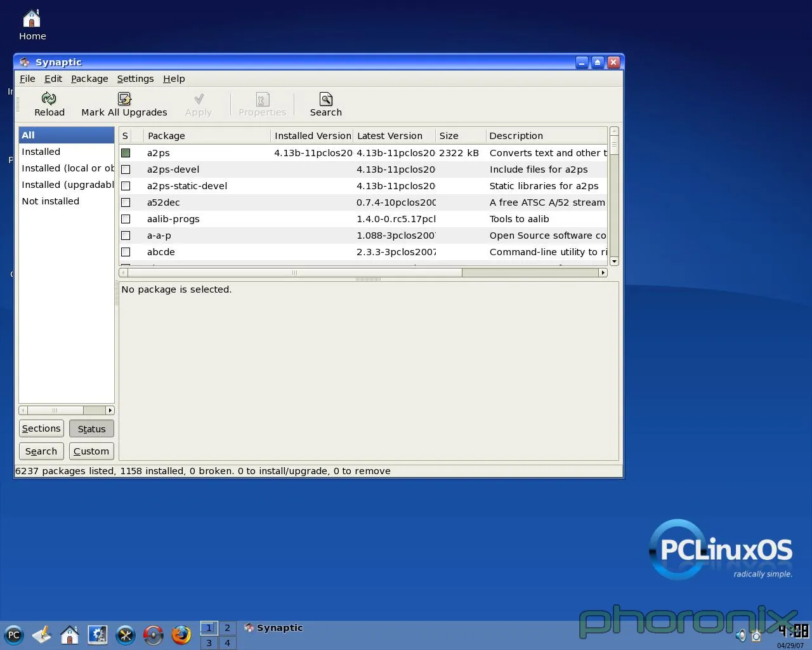Click the package list scroll down arrow
This screenshot has height=650, width=812.
tap(614, 262)
